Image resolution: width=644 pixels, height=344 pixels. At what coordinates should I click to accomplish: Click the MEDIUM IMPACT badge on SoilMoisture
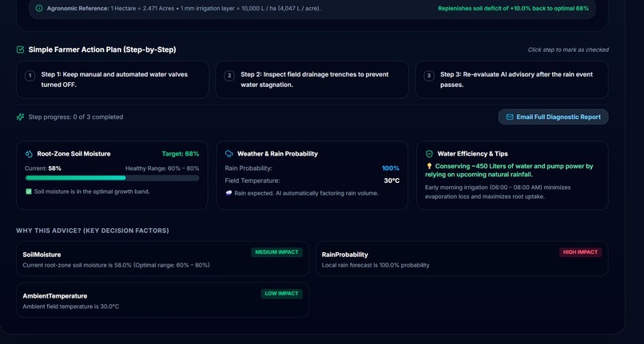(x=276, y=252)
